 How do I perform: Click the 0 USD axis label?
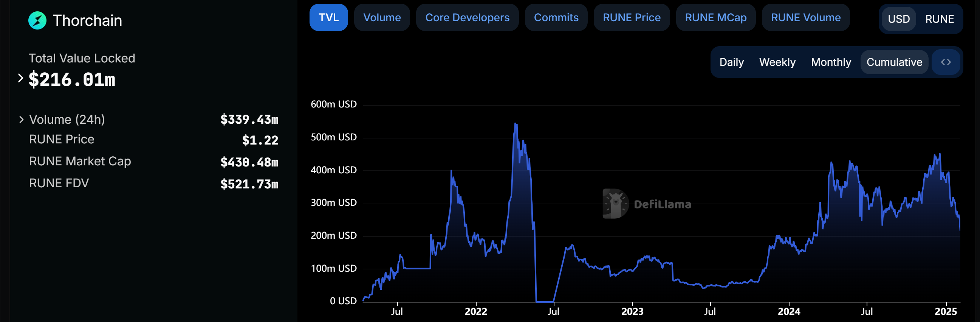point(343,301)
